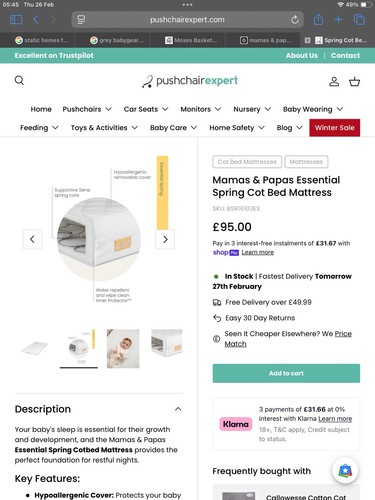The image size is (375, 500).
Task: Click the Add to cart button
Action: click(286, 373)
